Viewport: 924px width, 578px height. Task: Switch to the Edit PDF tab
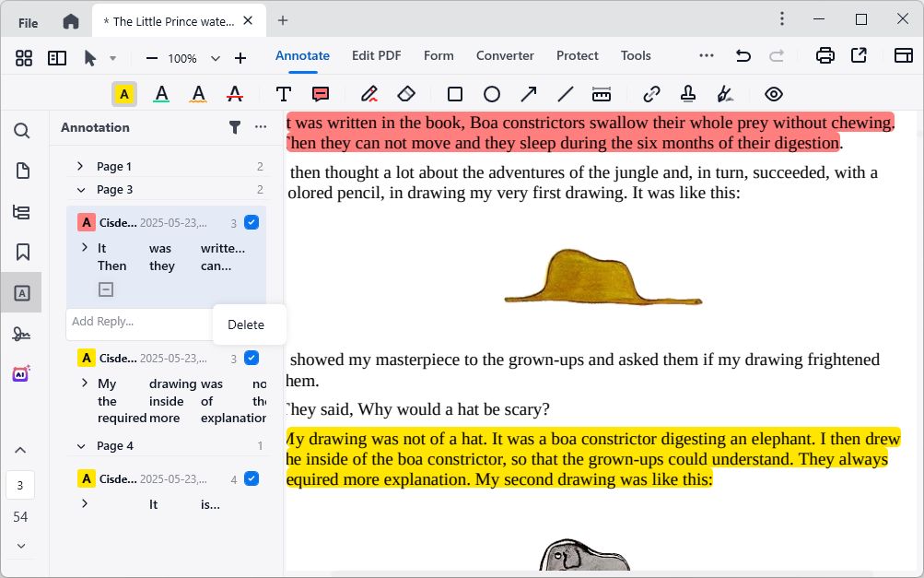coord(376,55)
